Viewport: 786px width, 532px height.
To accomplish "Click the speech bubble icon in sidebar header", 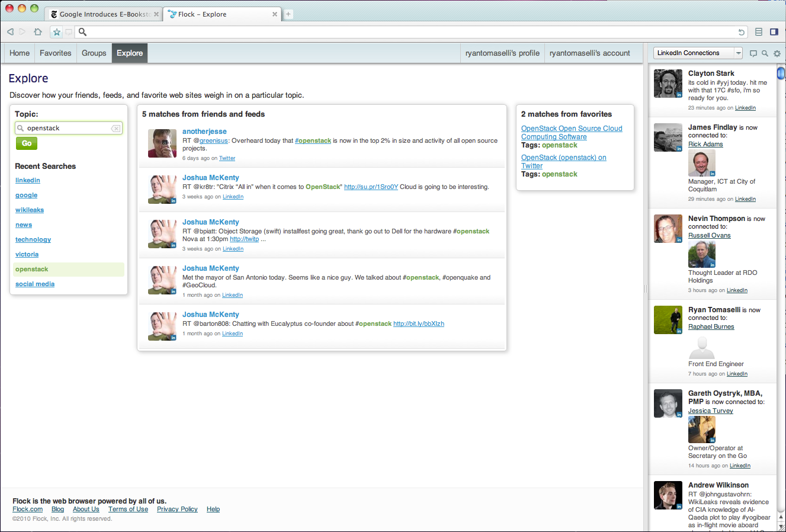I will click(x=753, y=53).
